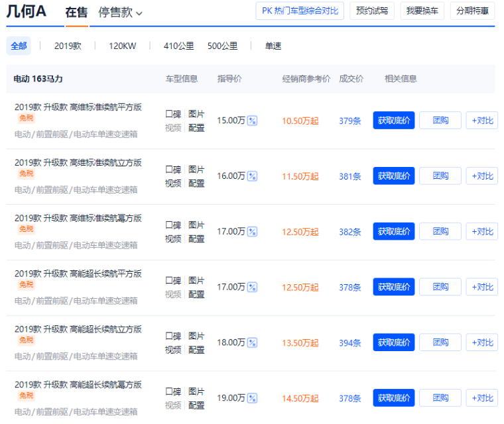Open 2019款 升级款 高维标准续航平方版 model

point(78,107)
